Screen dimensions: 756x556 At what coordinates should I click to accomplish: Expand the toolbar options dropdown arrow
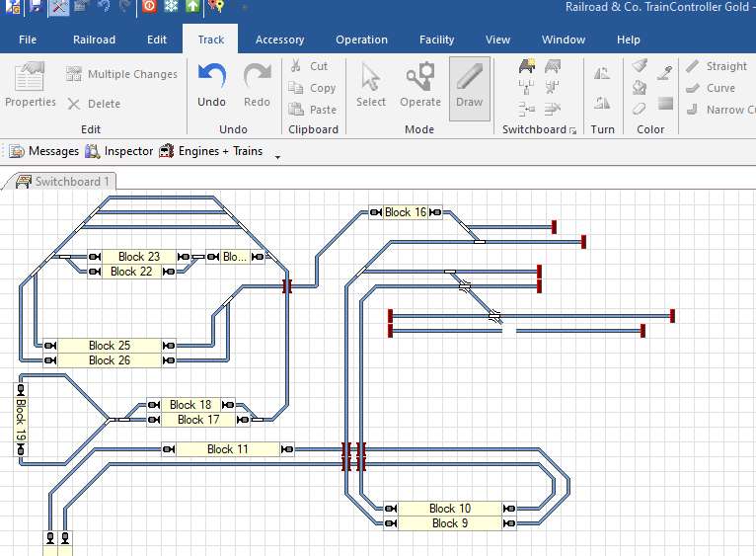(x=277, y=155)
